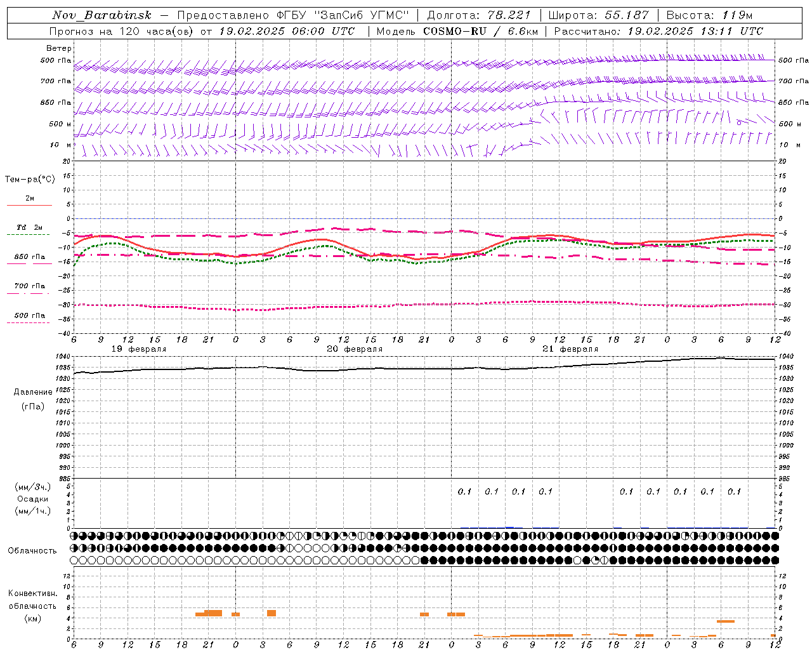Screen dimensions: 812x650
Task: Click the Облачность panel label
Action: [x=32, y=551]
